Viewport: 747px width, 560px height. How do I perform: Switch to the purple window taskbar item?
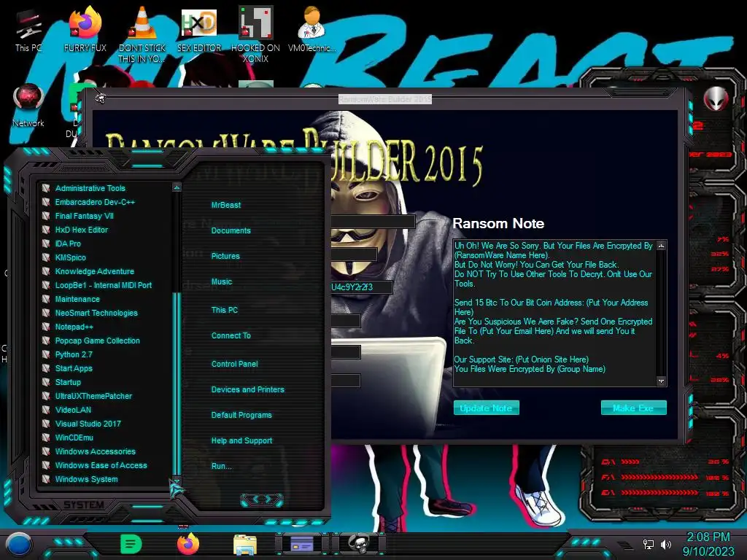(302, 544)
